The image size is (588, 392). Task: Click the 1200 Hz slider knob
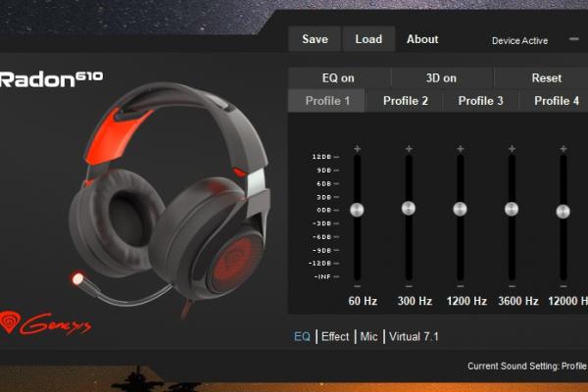coord(460,209)
